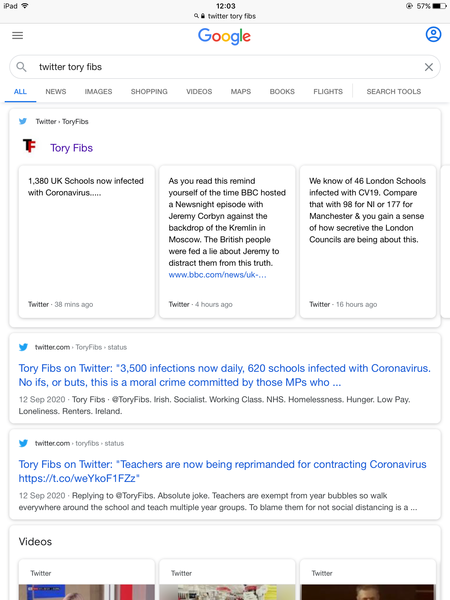Viewport: 450px width, 600px height.
Task: Open the Tory Fibs Twitter profile link
Action: tap(72, 148)
